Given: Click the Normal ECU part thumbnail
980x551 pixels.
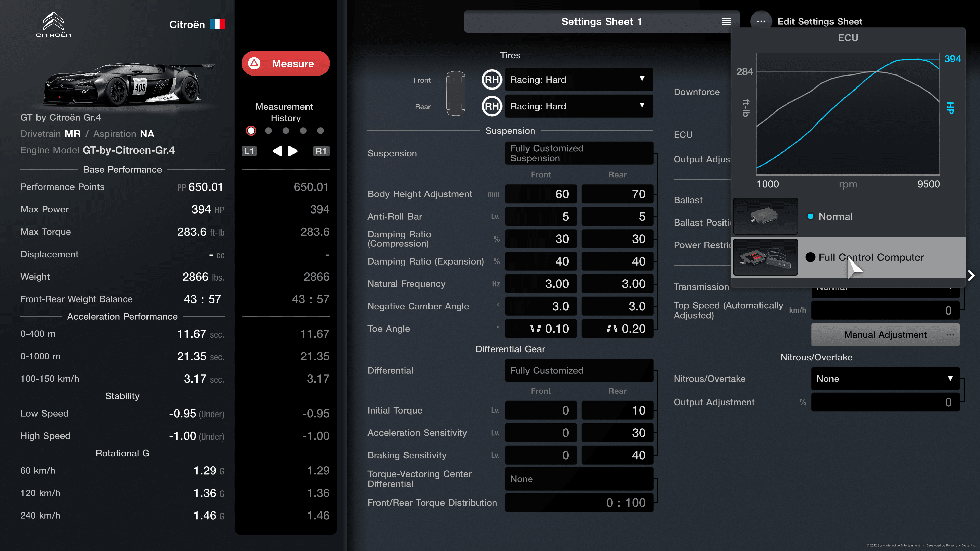Looking at the screenshot, I should click(x=765, y=216).
